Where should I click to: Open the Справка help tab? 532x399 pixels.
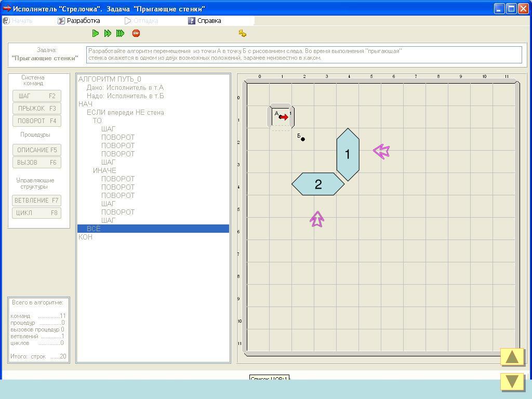[x=205, y=21]
